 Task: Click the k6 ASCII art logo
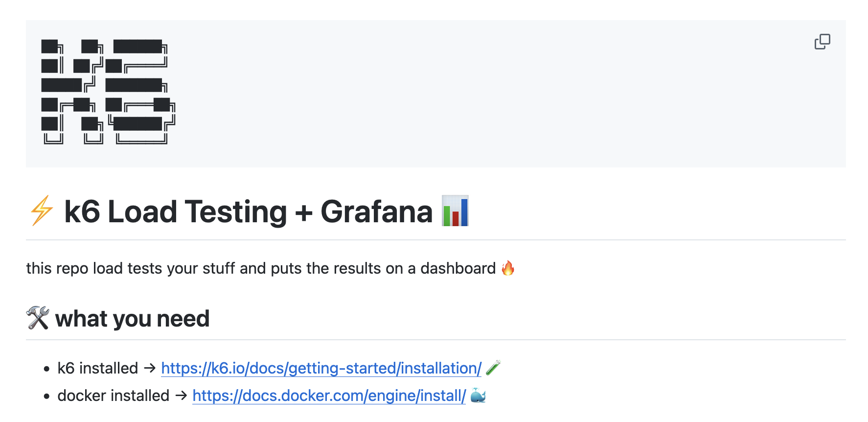(108, 92)
